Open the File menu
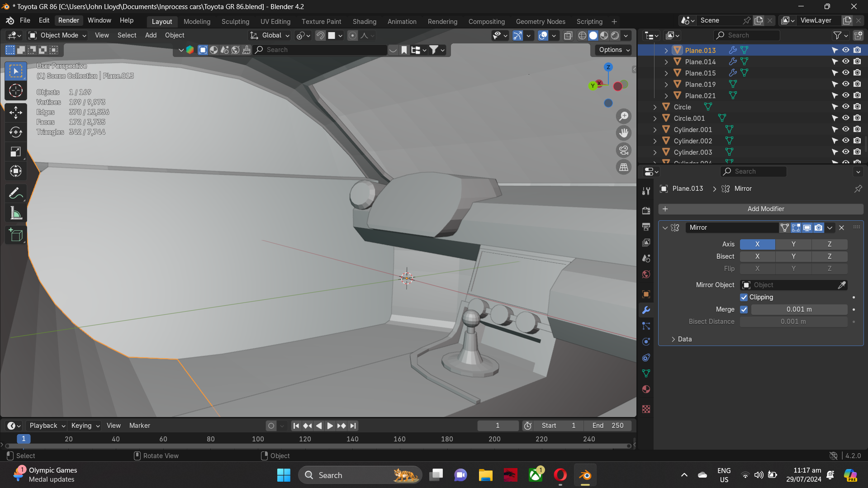Viewport: 868px width, 488px height. point(25,20)
